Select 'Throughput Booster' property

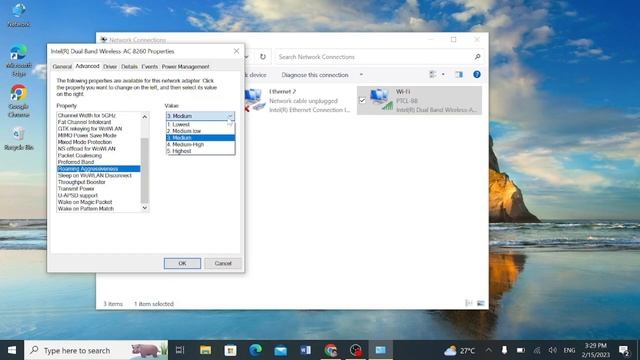98,182
